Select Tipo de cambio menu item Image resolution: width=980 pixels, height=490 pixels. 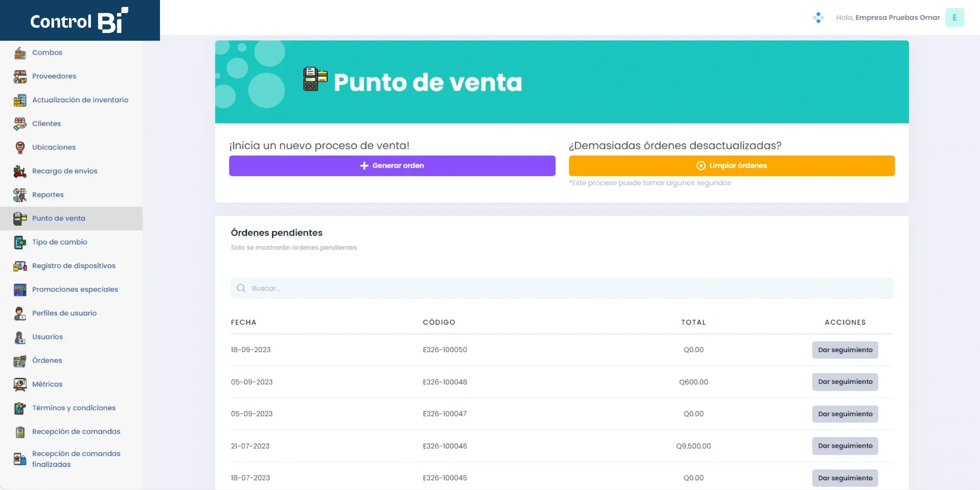click(60, 242)
